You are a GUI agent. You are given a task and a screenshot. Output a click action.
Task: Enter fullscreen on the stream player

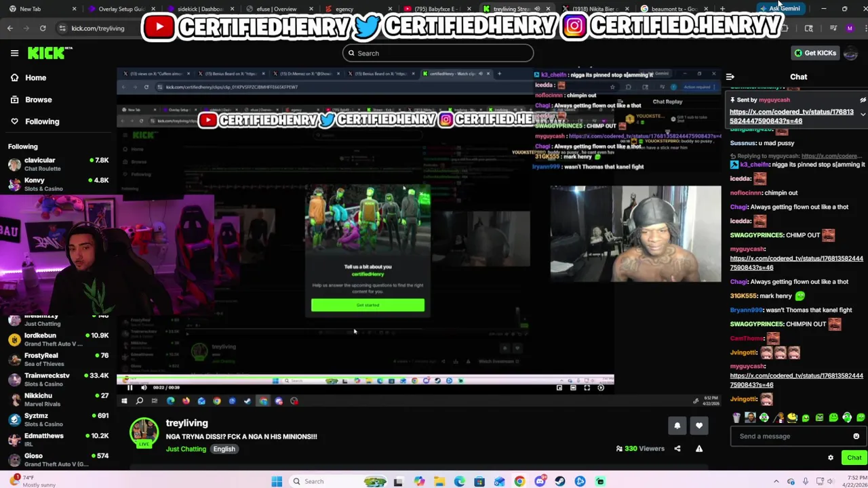587,388
